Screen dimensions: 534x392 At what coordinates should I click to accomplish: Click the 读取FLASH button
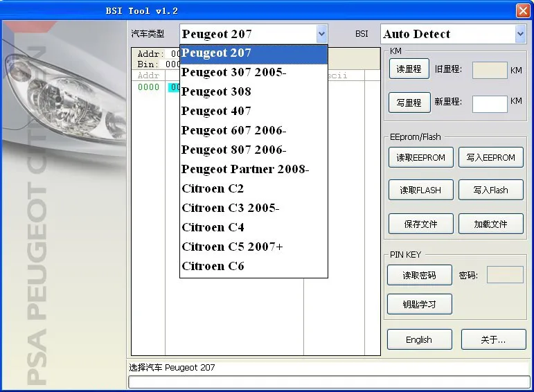click(x=420, y=190)
